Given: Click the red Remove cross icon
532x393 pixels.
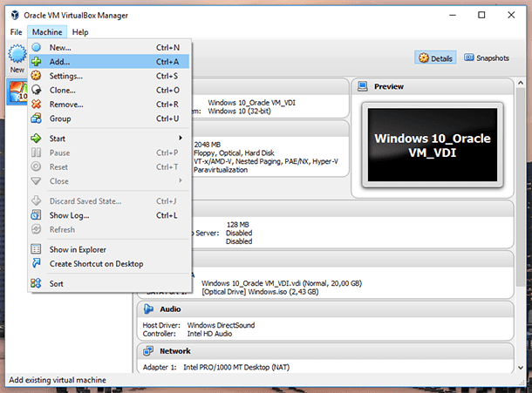Looking at the screenshot, I should (37, 104).
